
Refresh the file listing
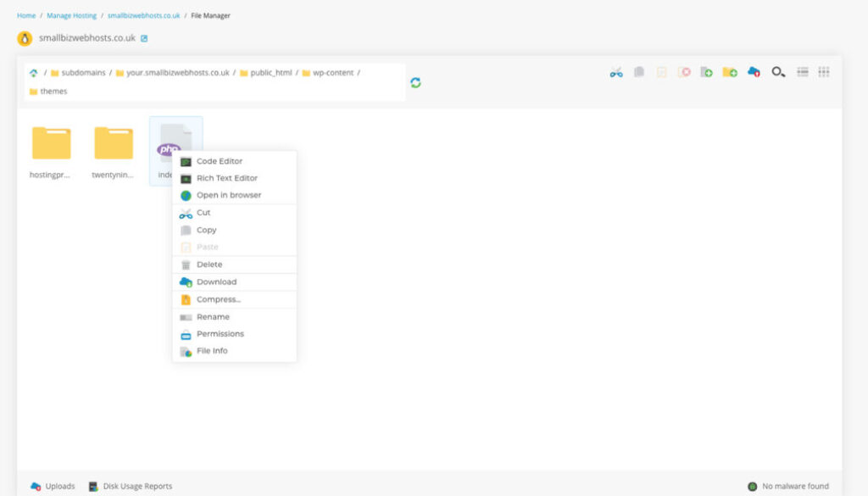click(x=415, y=82)
